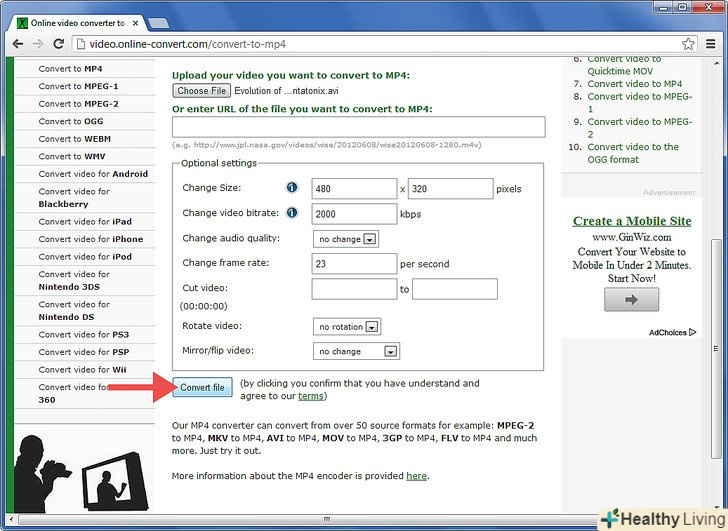Click the AdChoices icon
Screen dimensions: 728x531
click(x=693, y=332)
